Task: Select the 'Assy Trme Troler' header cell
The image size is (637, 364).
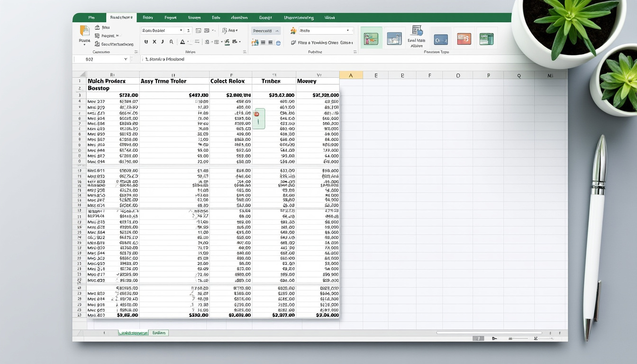Action: pos(174,81)
